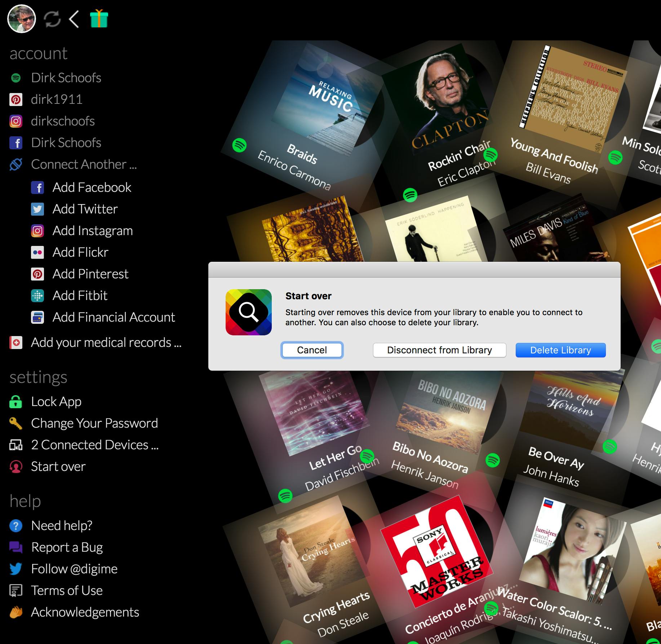Open the Acknowledgements page

[85, 612]
